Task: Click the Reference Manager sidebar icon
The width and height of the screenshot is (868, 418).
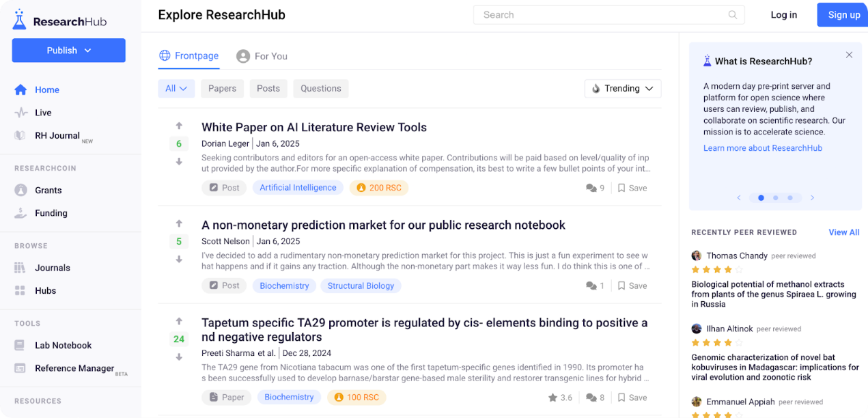Action: 20,369
